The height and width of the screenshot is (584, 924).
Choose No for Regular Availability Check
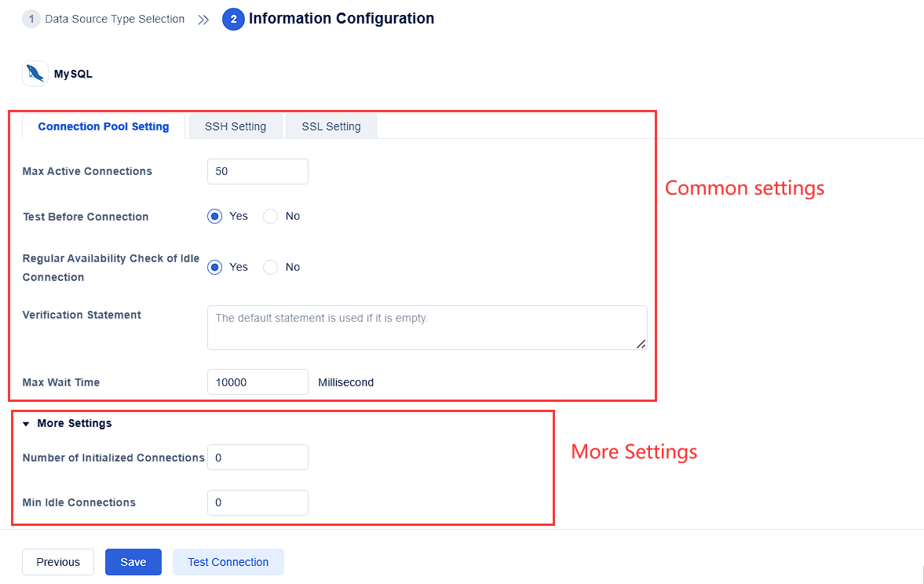[x=270, y=267]
